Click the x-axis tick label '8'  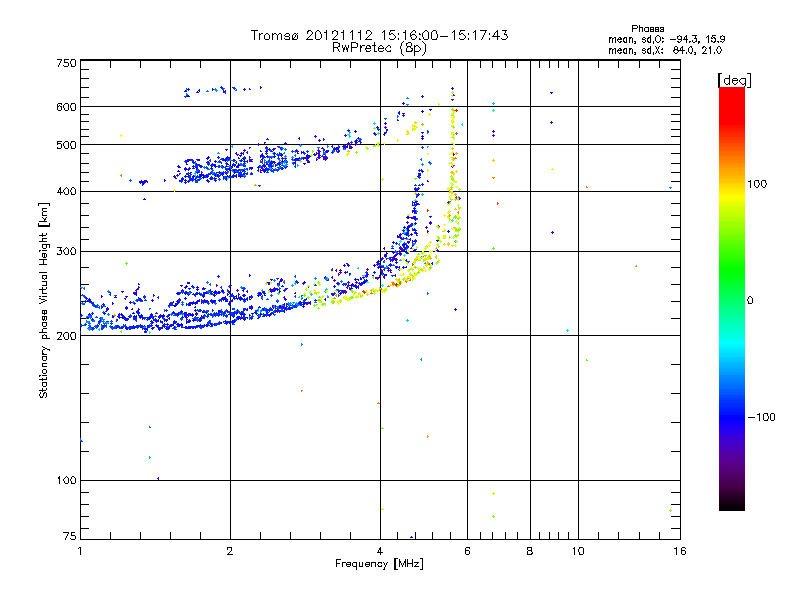[530, 551]
